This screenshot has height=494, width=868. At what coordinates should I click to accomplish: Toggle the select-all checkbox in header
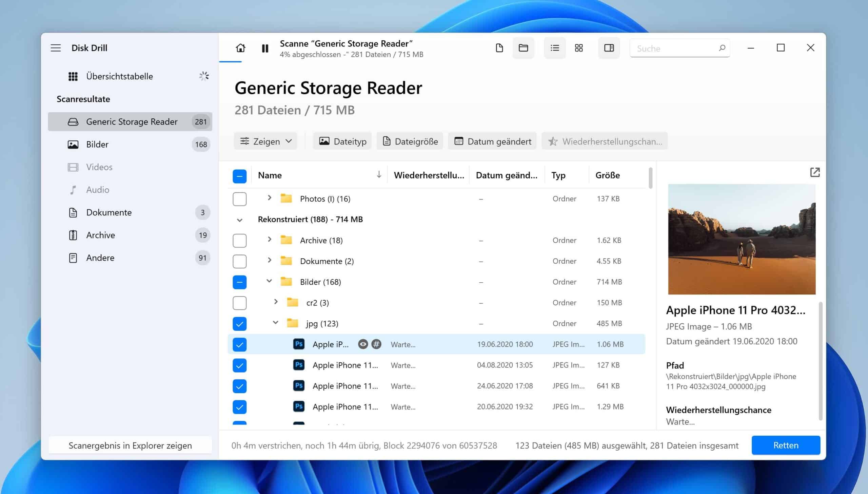click(x=240, y=176)
